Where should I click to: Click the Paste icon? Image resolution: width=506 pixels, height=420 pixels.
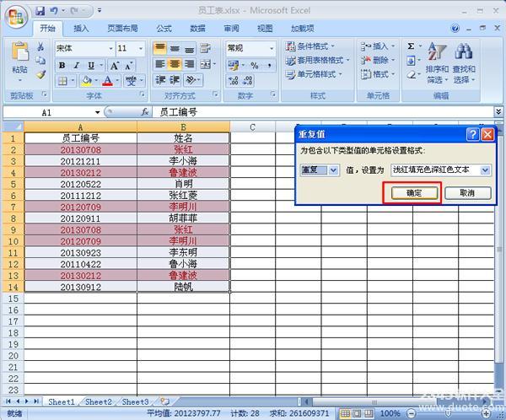pos(19,51)
